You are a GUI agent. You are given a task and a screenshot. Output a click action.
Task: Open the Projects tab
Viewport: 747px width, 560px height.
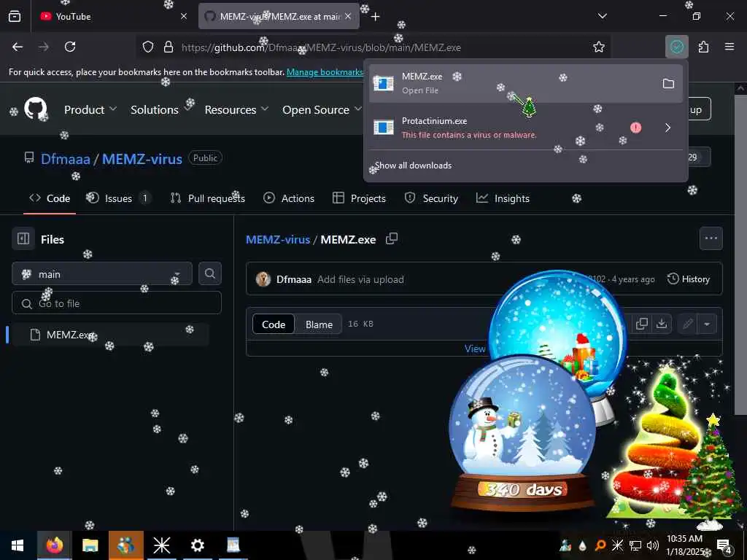(x=359, y=198)
